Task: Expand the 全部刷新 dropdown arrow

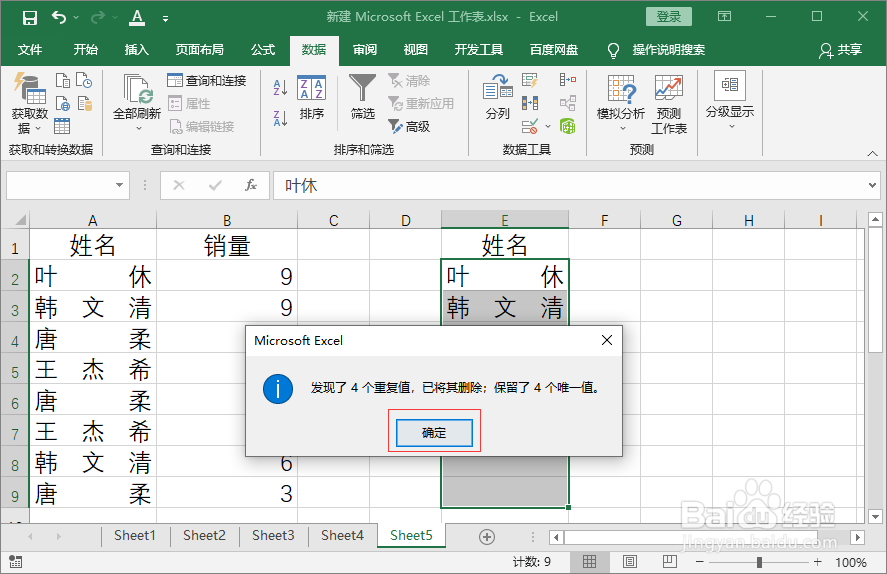Action: click(x=139, y=128)
